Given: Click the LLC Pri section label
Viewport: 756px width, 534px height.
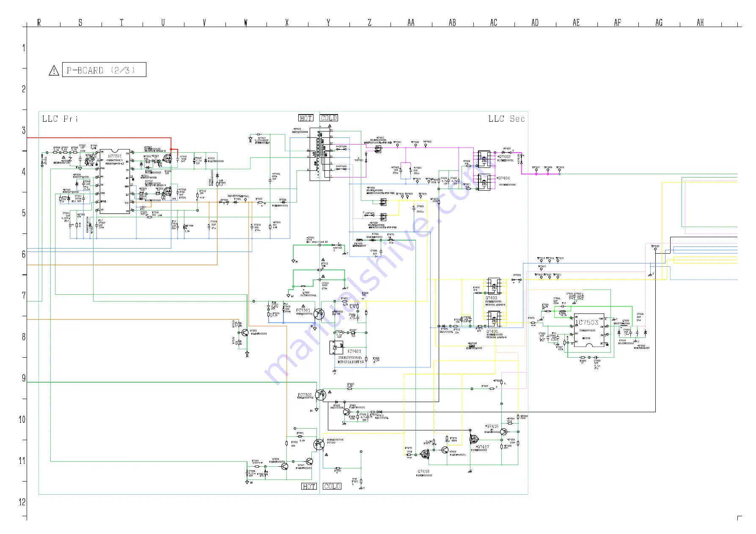Looking at the screenshot, I should (60, 119).
